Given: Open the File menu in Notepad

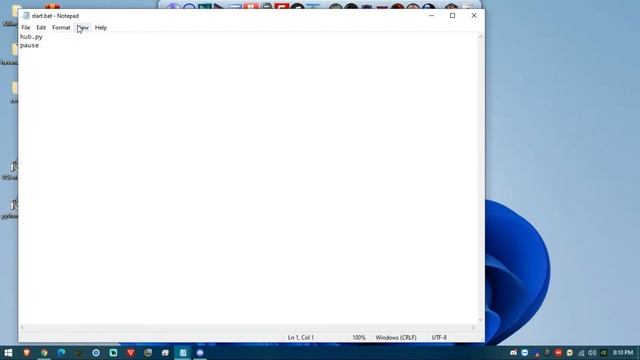Looking at the screenshot, I should [x=26, y=28].
